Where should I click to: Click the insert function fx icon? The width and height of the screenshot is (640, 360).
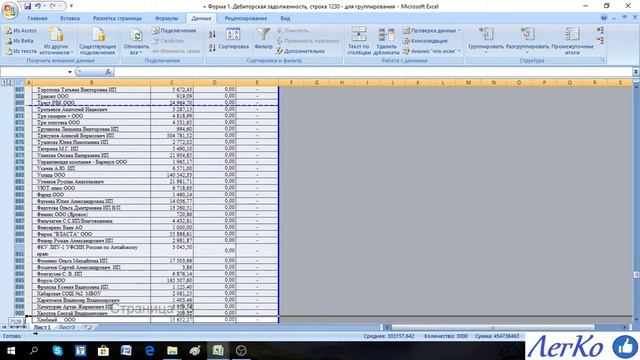pyautogui.click(x=108, y=72)
